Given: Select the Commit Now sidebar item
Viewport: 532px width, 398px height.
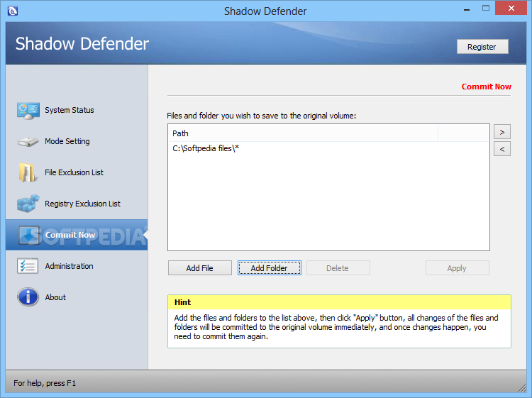Looking at the screenshot, I should (x=77, y=235).
